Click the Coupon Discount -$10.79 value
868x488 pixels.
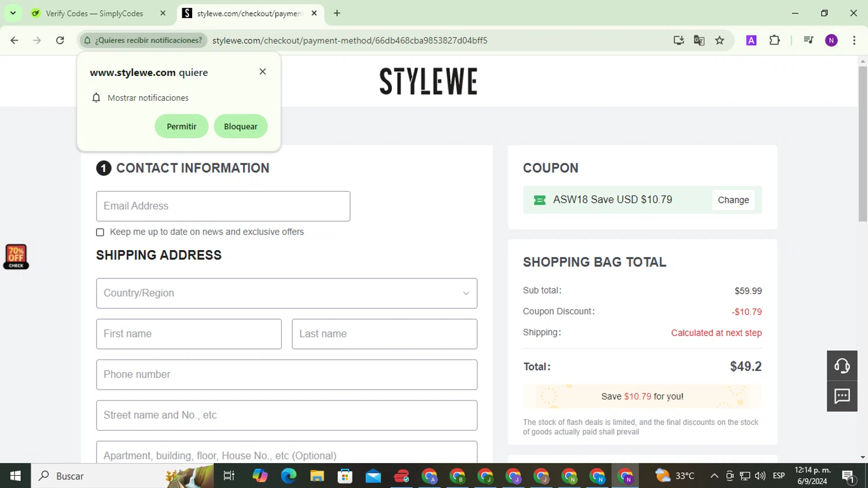point(746,312)
